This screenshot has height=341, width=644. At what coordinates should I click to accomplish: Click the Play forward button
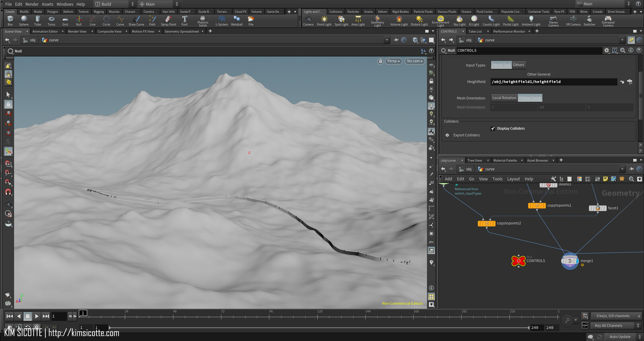click(37, 316)
